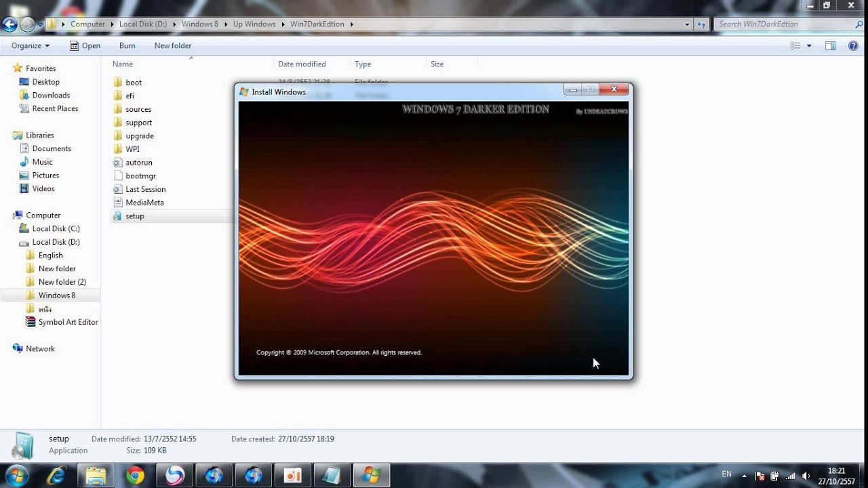Click the Win7DarkEdtion breadcrumb segment

pos(317,24)
